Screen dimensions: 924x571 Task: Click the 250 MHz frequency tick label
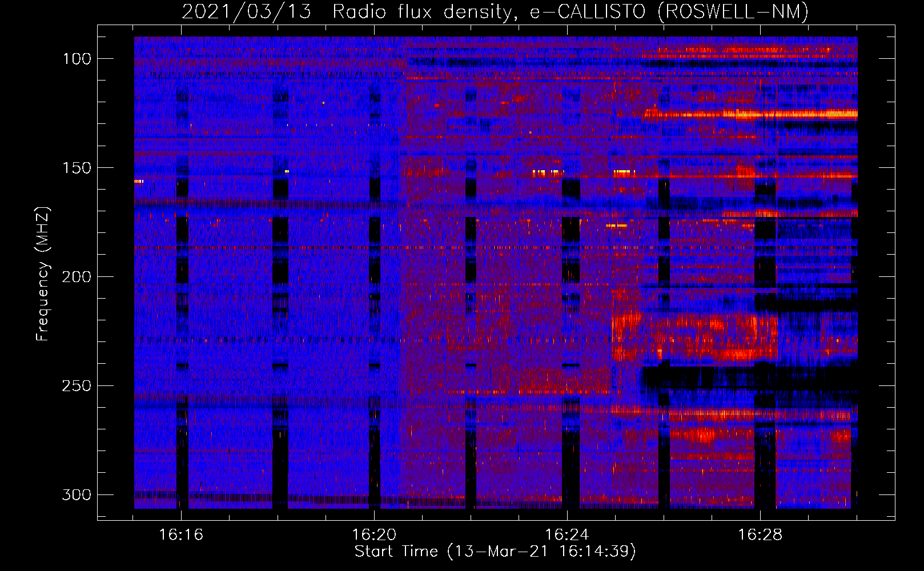coord(76,386)
